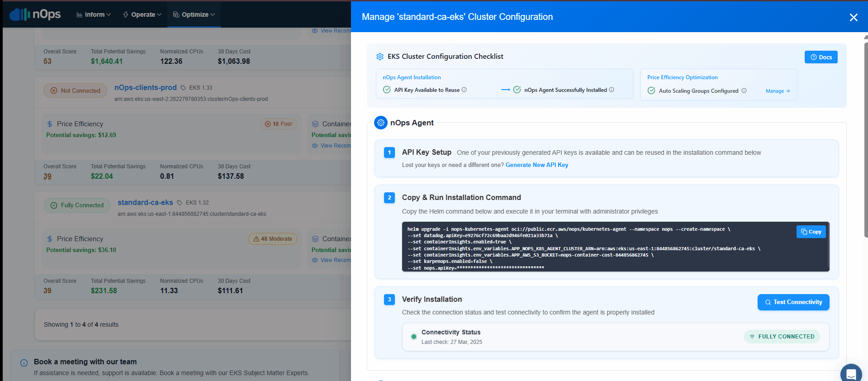868x381 pixels.
Task: Click the EKS 1.33 version tag icon
Action: pos(183,88)
